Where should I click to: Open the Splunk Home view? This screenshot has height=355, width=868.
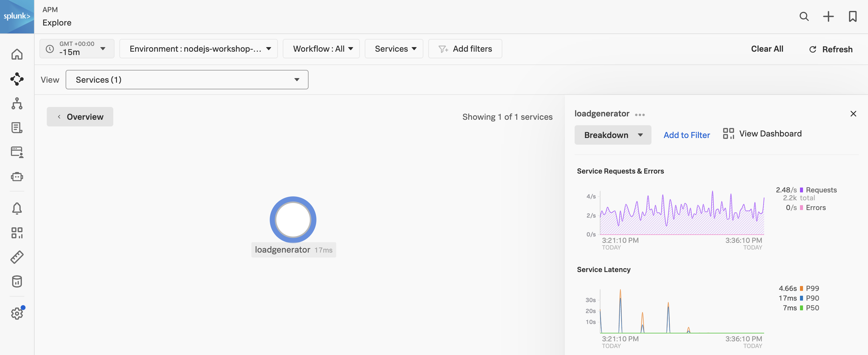(17, 54)
